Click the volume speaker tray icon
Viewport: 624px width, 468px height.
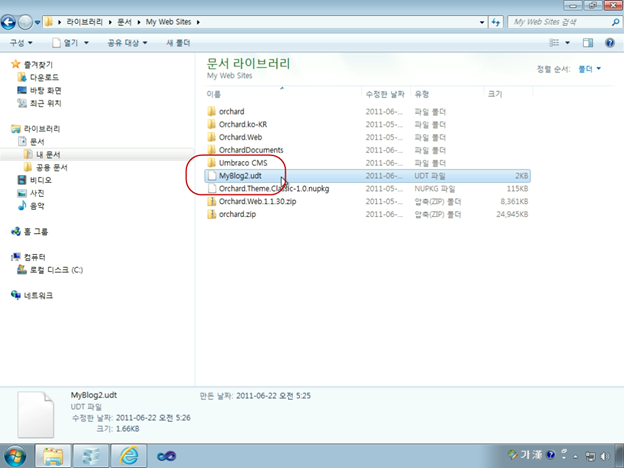pos(605,456)
